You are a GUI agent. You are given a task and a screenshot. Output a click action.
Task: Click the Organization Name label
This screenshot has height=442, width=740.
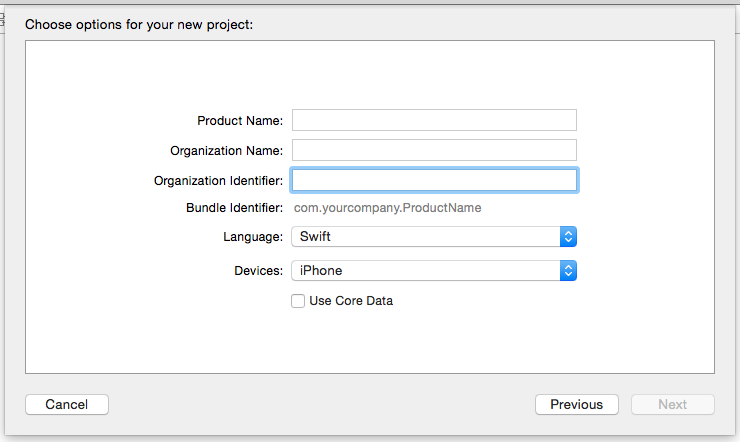click(227, 150)
